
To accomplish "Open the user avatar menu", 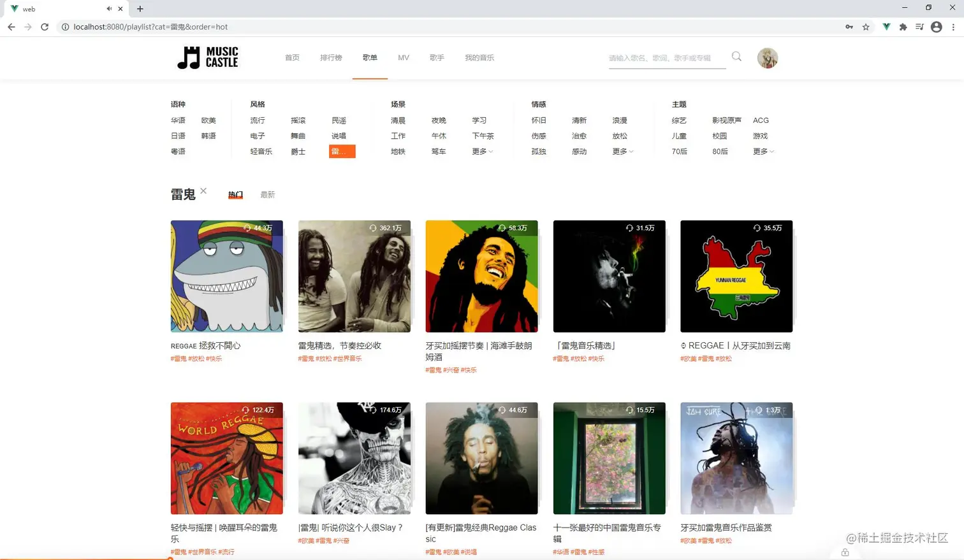I will coord(768,58).
